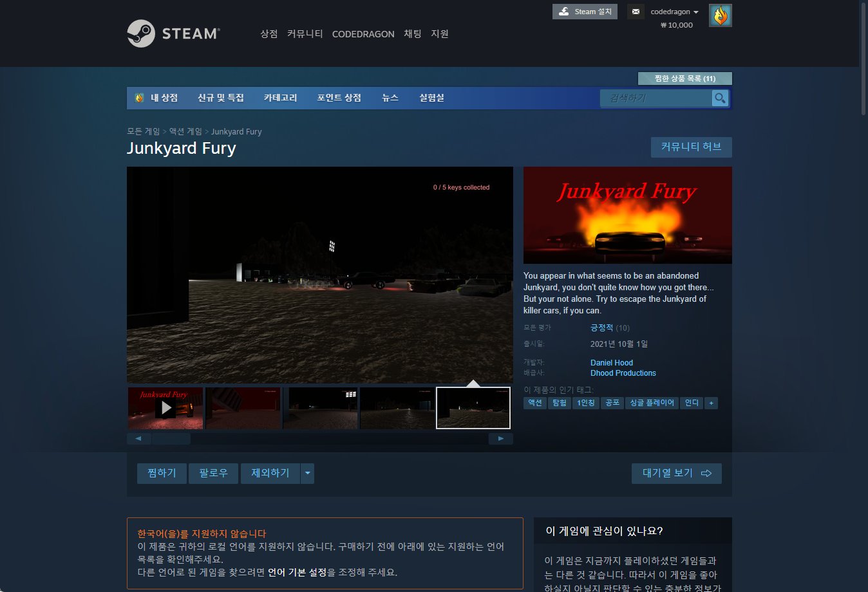The image size is (868, 592).
Task: Open the 실험실 tab
Action: [x=431, y=98]
